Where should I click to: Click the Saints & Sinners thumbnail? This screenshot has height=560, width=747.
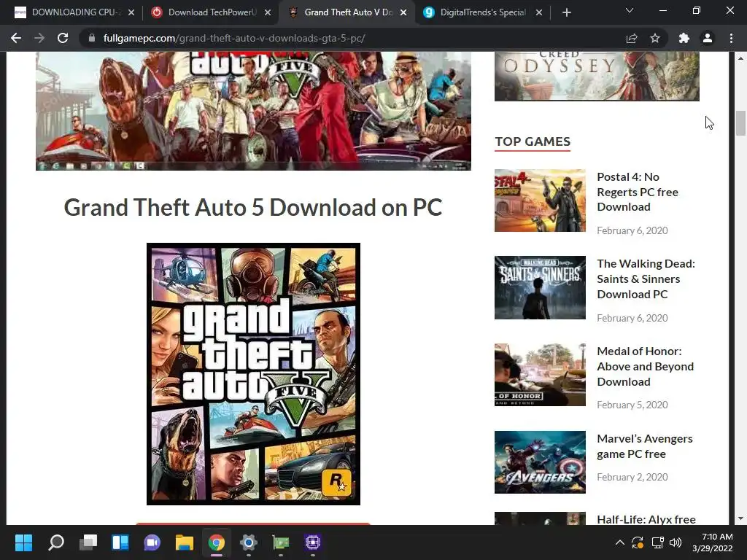tap(540, 287)
